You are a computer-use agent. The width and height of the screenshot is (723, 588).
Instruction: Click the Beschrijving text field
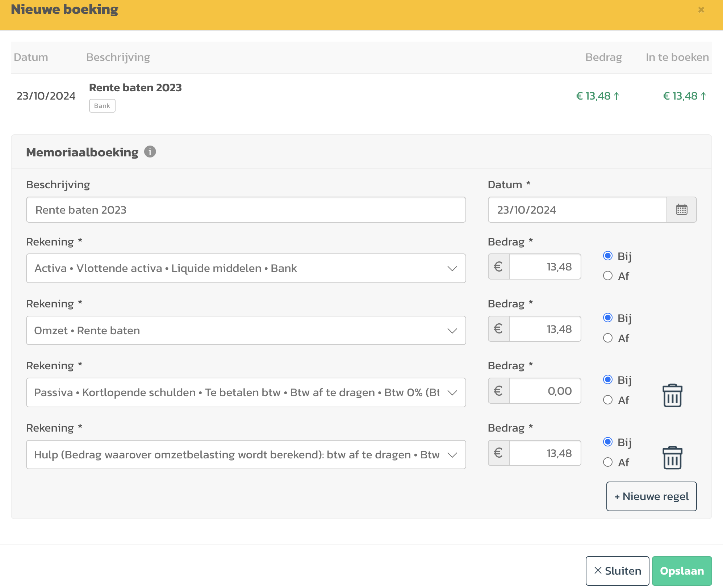(246, 210)
